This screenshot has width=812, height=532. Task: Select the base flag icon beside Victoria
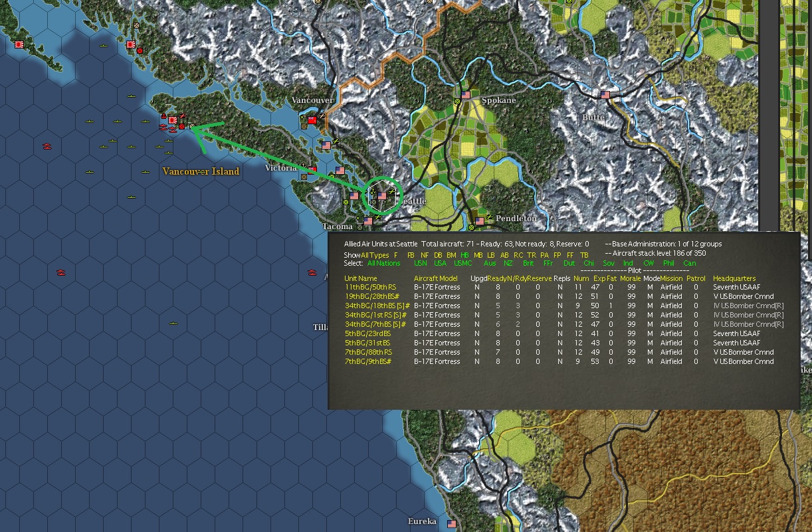[312, 170]
